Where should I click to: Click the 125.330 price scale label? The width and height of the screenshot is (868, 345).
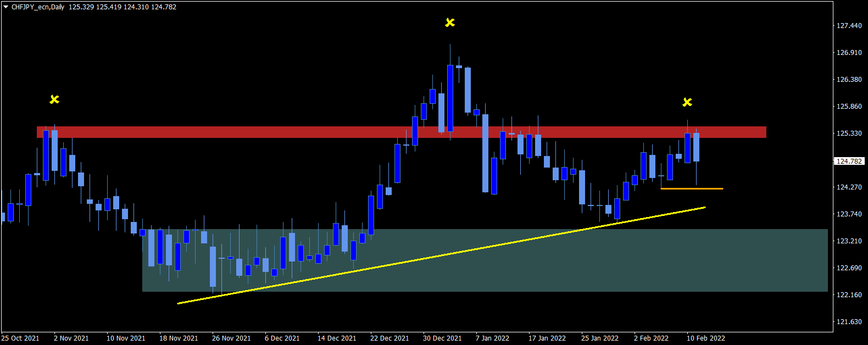[849, 133]
